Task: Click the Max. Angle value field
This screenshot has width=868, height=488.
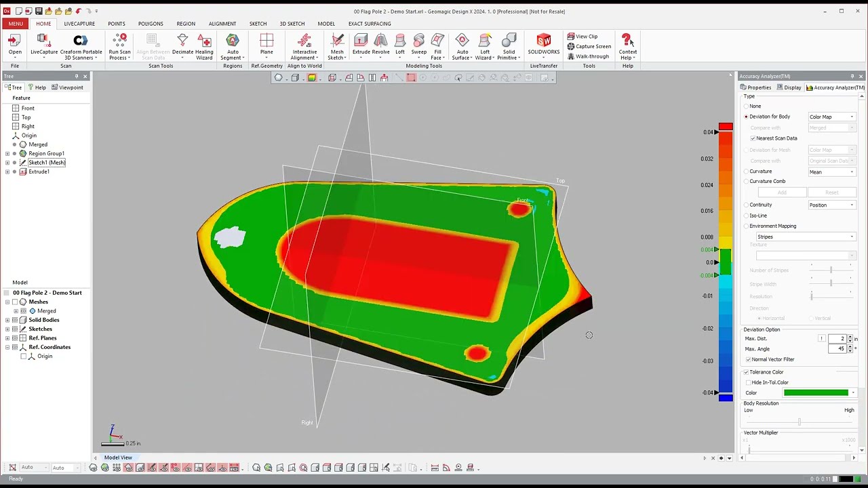Action: coord(837,348)
